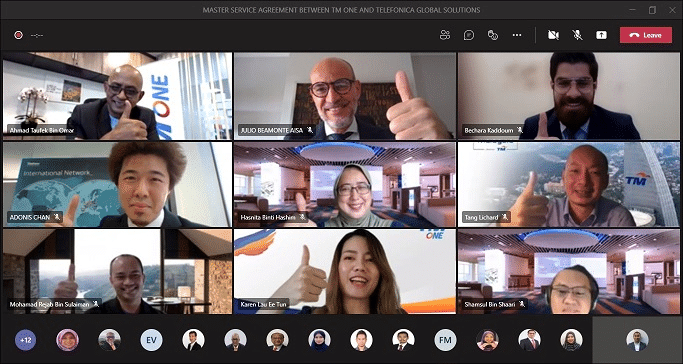
Task: Open the participants panel icon
Action: coord(445,35)
